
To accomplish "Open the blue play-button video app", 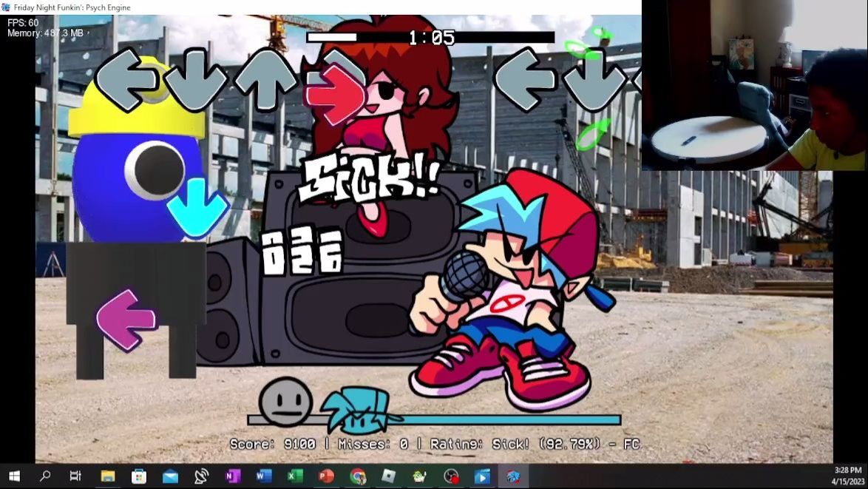I will (x=482, y=476).
